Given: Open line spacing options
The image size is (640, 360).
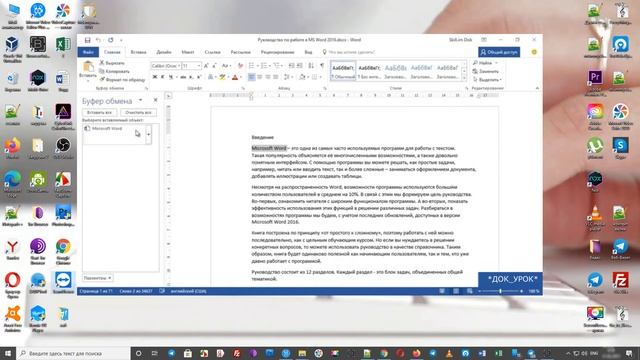Looking at the screenshot, I should [287, 77].
